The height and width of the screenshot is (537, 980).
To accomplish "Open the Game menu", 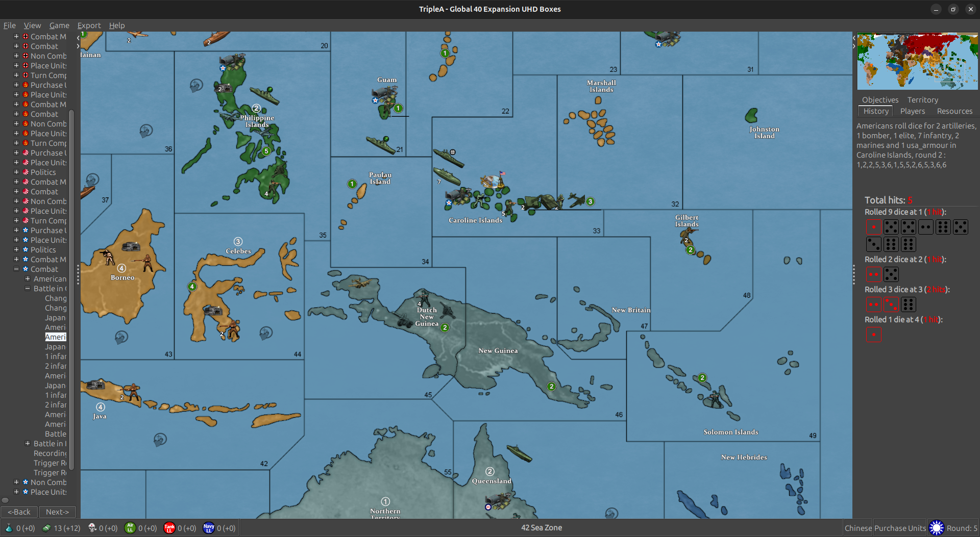I will (59, 25).
